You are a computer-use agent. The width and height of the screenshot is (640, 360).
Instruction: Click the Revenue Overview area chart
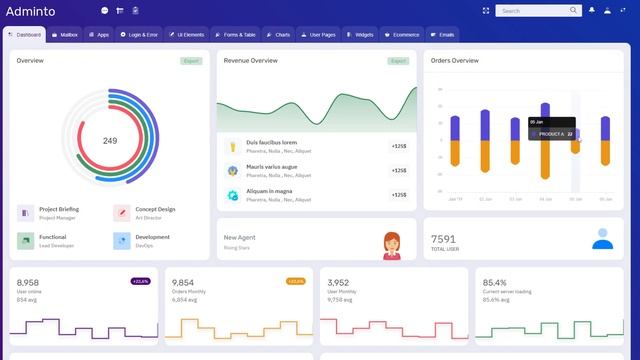(x=317, y=109)
